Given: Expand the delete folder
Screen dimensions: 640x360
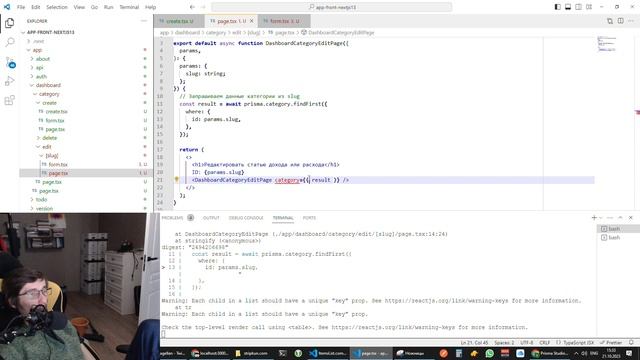Looking at the screenshot, I should point(49,138).
